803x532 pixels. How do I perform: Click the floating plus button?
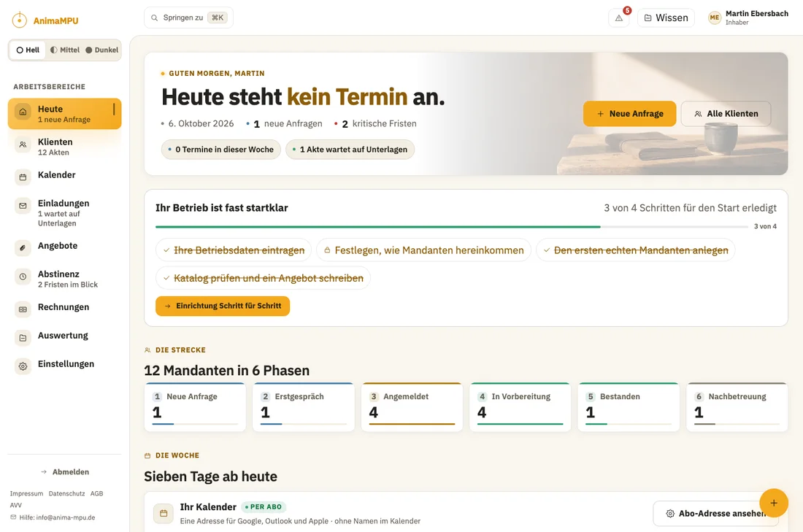[x=773, y=503]
